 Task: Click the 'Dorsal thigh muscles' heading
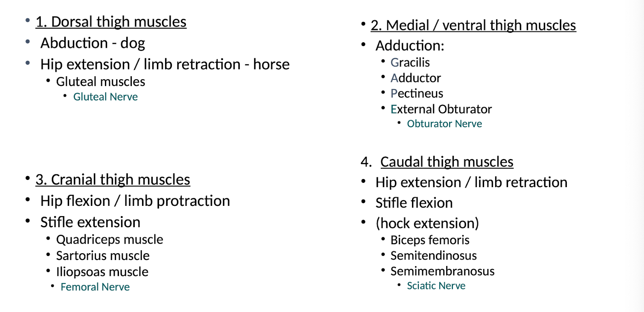(x=111, y=22)
